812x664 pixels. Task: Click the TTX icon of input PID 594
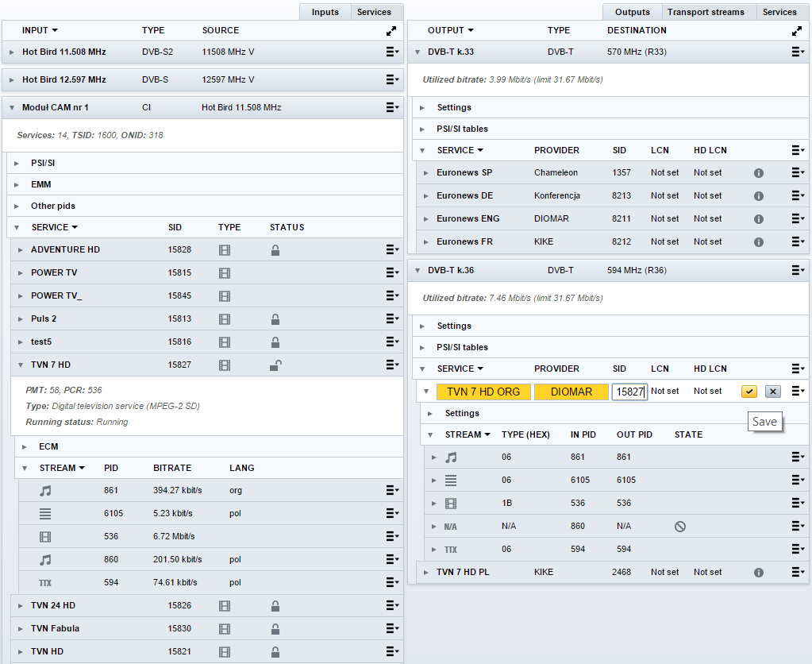click(45, 583)
